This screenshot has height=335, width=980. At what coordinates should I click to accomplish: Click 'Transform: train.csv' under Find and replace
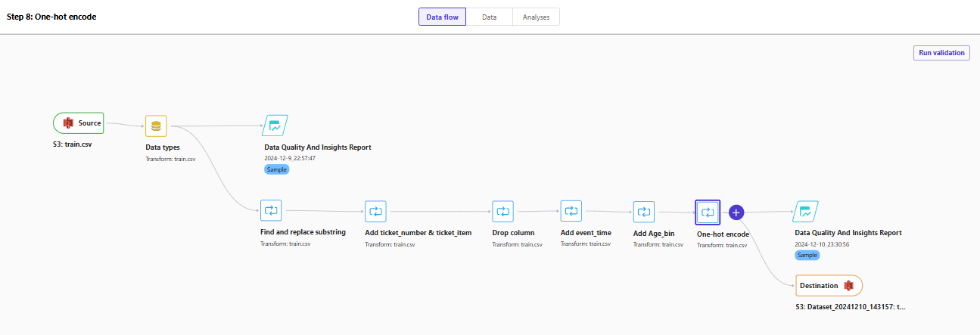click(x=285, y=244)
